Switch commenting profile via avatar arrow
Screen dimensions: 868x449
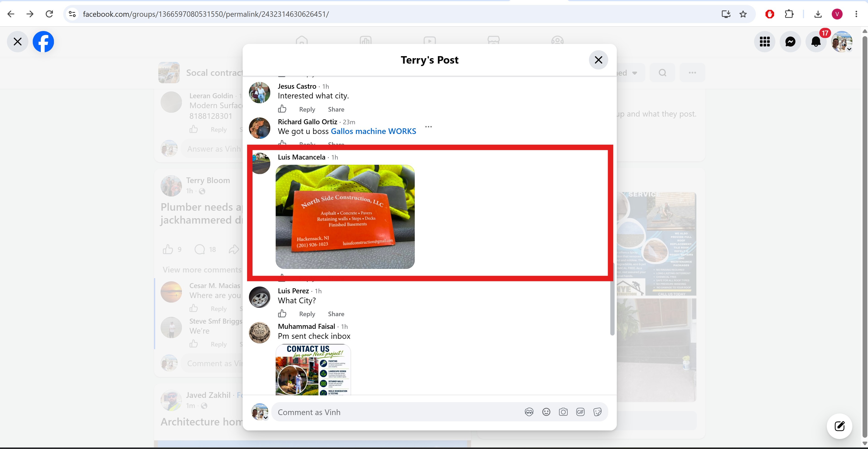265,418
